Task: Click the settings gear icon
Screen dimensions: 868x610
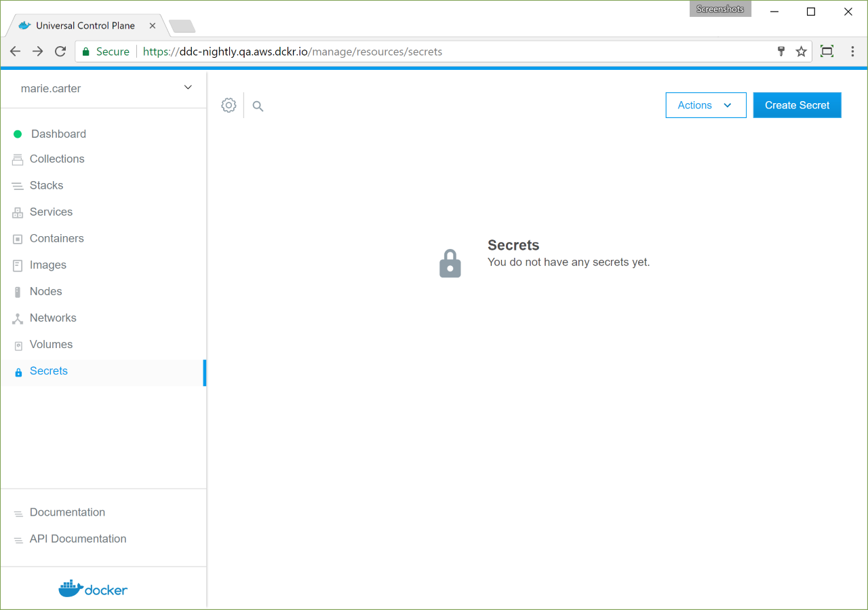Action: tap(229, 105)
